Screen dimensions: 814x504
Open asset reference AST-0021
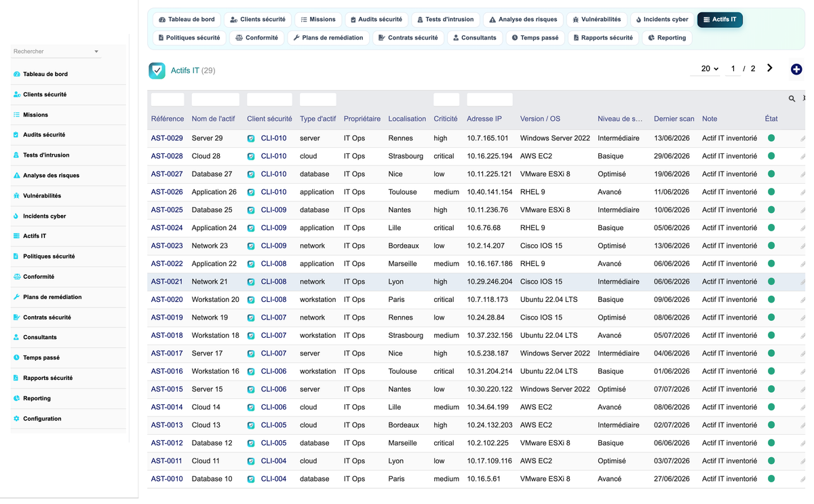tap(167, 282)
